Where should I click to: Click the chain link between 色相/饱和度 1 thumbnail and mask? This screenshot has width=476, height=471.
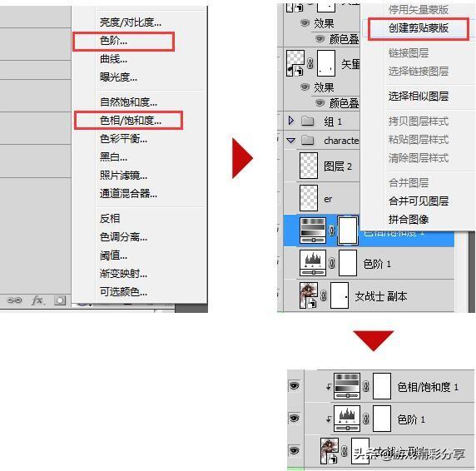point(366,386)
